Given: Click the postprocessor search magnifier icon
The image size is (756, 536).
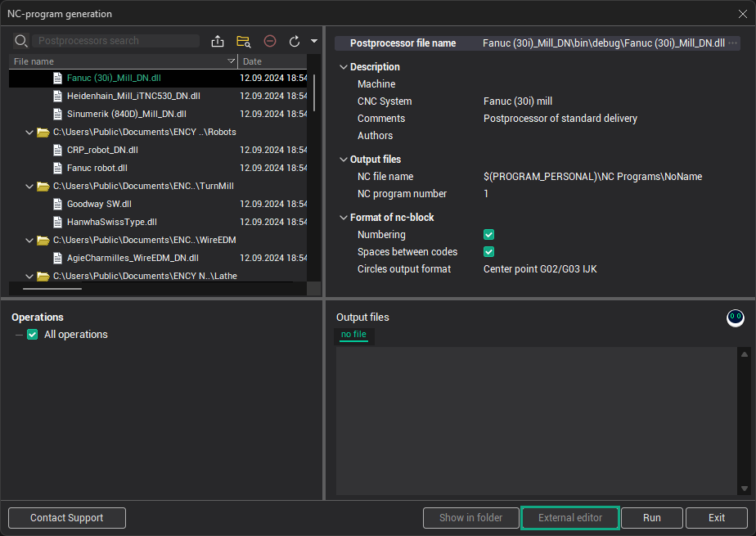Looking at the screenshot, I should (x=21, y=41).
